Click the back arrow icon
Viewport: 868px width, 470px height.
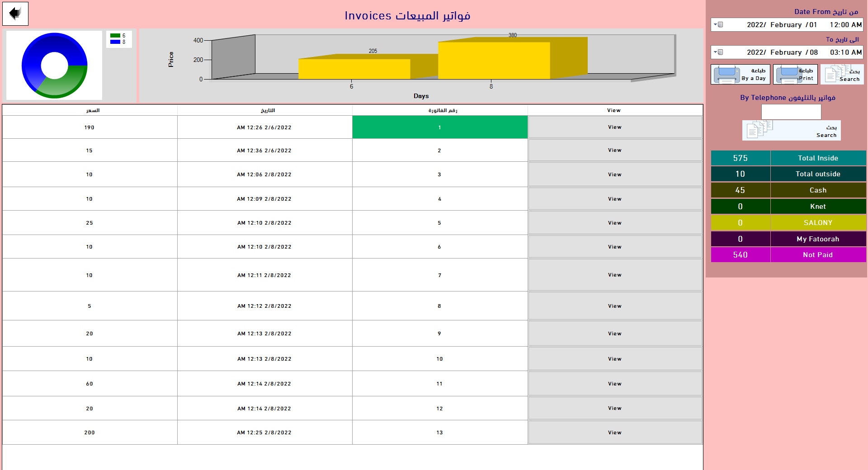click(15, 14)
